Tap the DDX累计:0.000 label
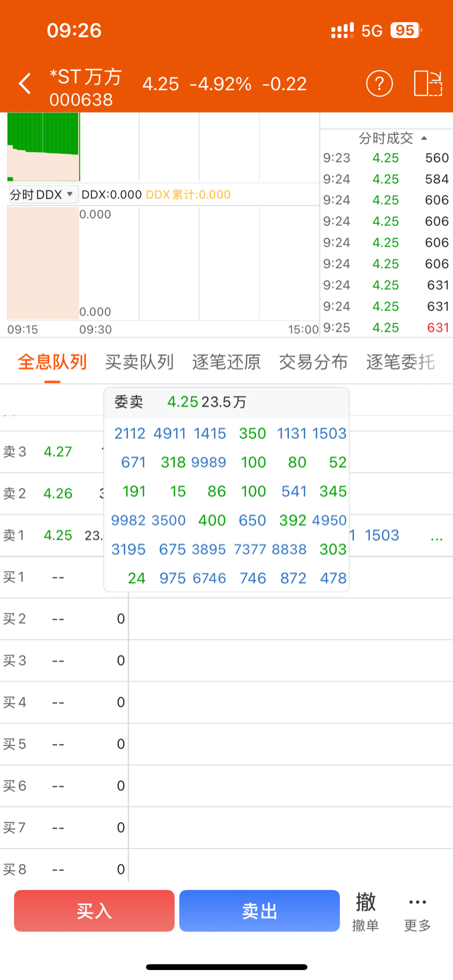 point(188,194)
